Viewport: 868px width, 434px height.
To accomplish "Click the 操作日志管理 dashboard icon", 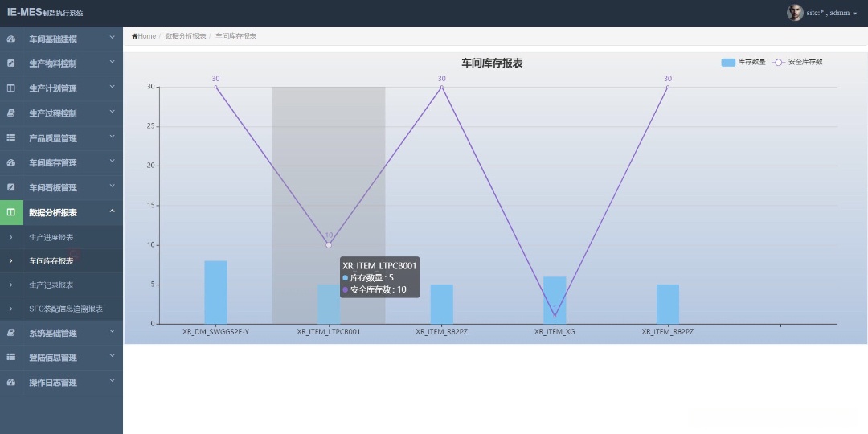I will click(11, 383).
